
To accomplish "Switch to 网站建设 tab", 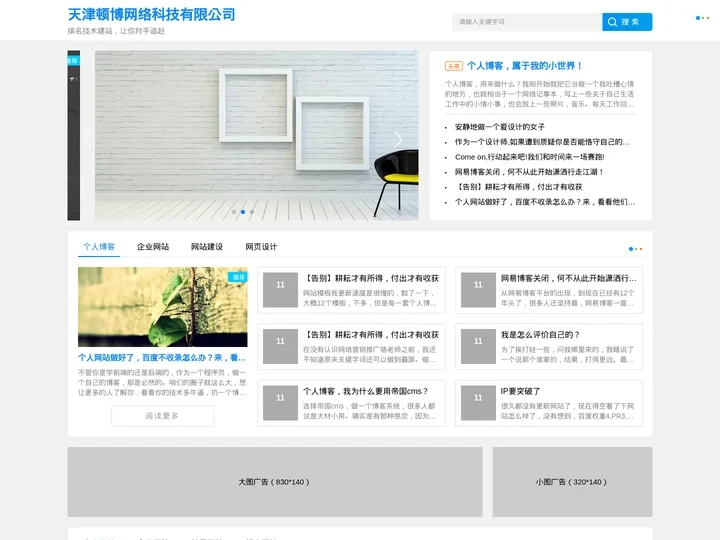I will pos(207,247).
